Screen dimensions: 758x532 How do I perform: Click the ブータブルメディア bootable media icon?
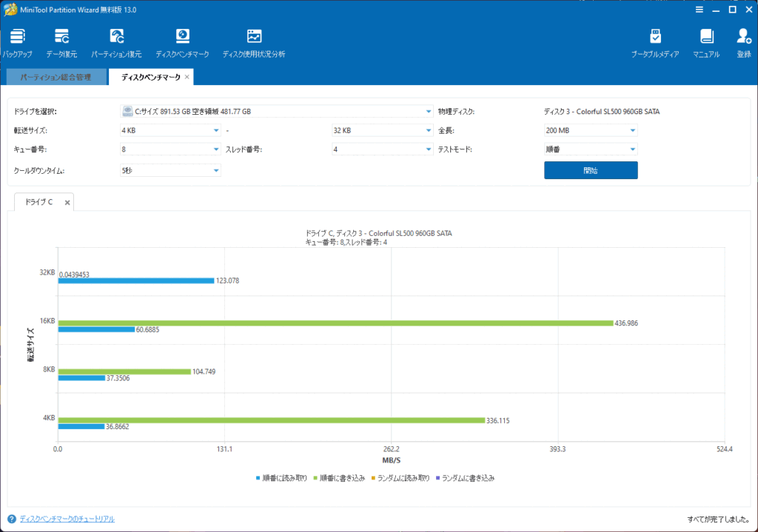(x=655, y=37)
